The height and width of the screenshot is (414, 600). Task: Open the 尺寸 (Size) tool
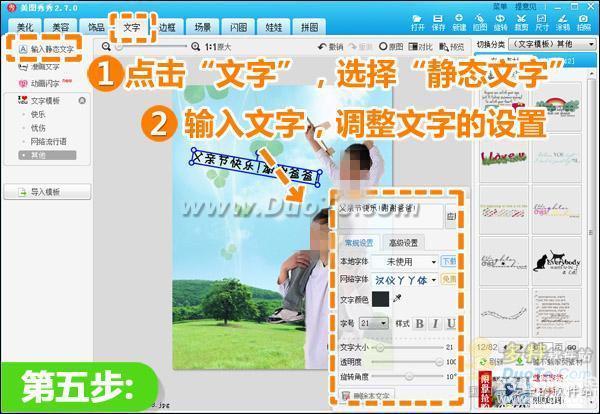(542, 23)
